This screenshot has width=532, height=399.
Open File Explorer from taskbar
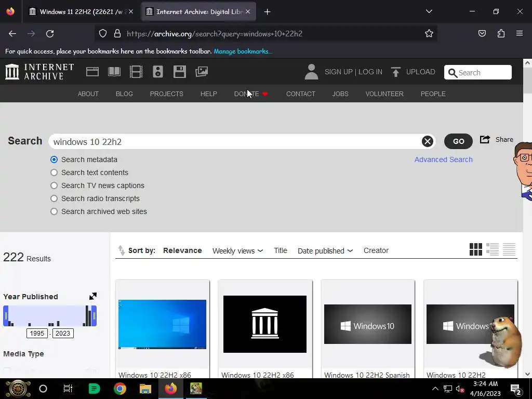click(x=145, y=389)
